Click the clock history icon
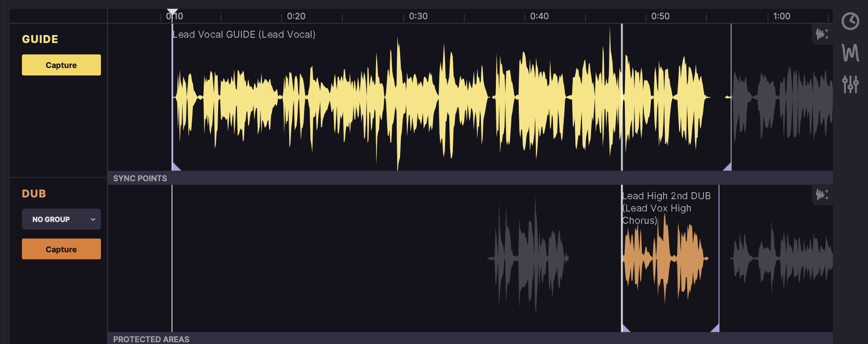The image size is (868, 344). 850,21
